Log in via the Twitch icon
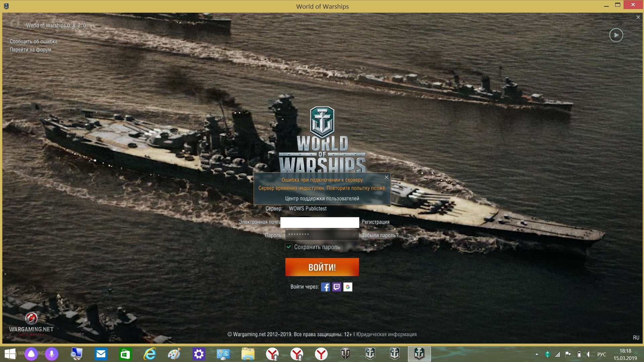This screenshot has width=644, height=362. 337,287
